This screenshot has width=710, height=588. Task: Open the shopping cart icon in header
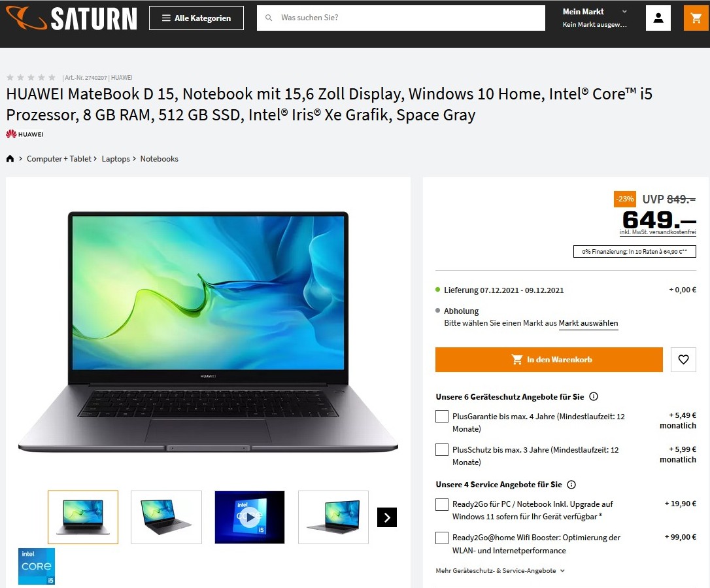coord(696,18)
